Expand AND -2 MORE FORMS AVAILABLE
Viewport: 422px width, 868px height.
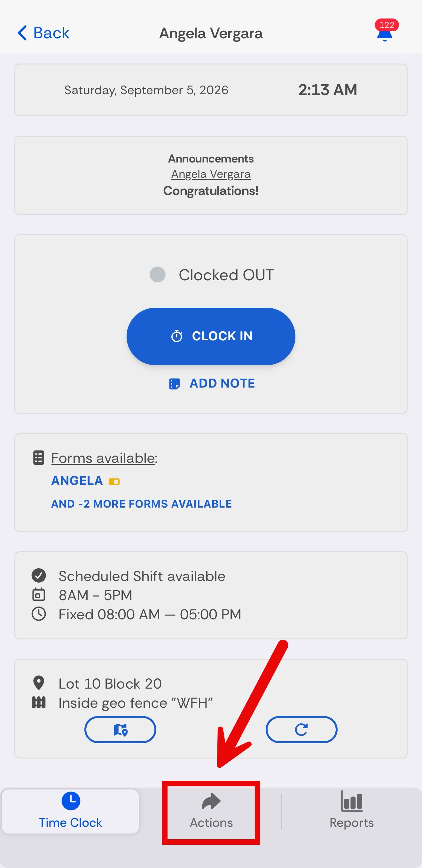(x=141, y=504)
